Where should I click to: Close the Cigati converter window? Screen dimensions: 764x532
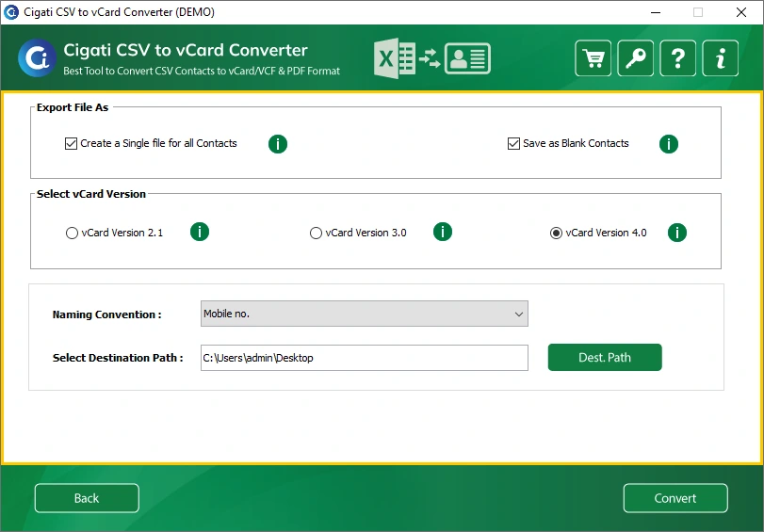(x=741, y=12)
